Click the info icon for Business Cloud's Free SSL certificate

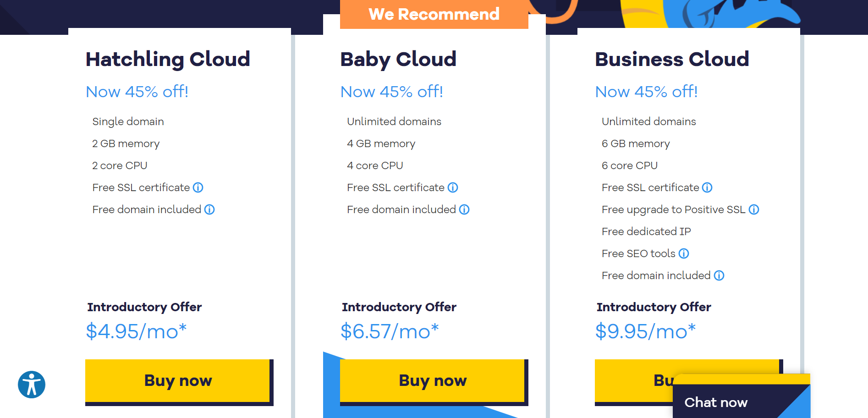click(707, 187)
